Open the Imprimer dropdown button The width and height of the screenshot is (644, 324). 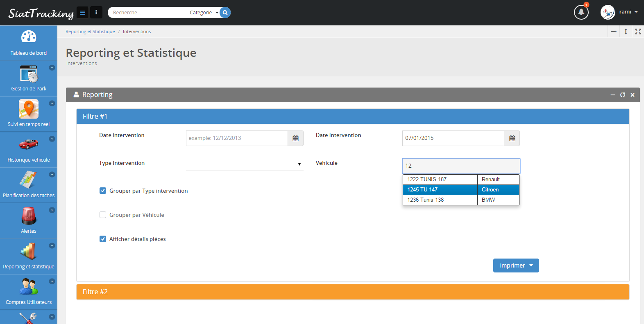(516, 265)
